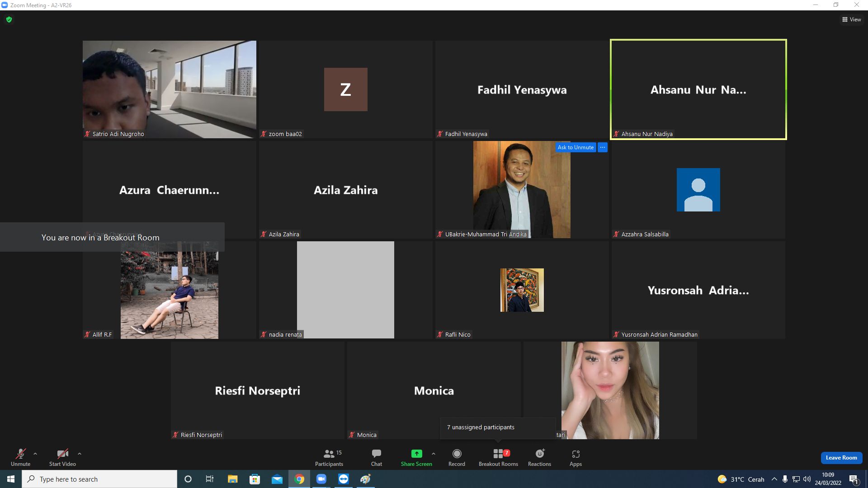The image size is (868, 488).
Task: Click the 'You are now in a Breakout Room' notice
Action: (x=112, y=237)
